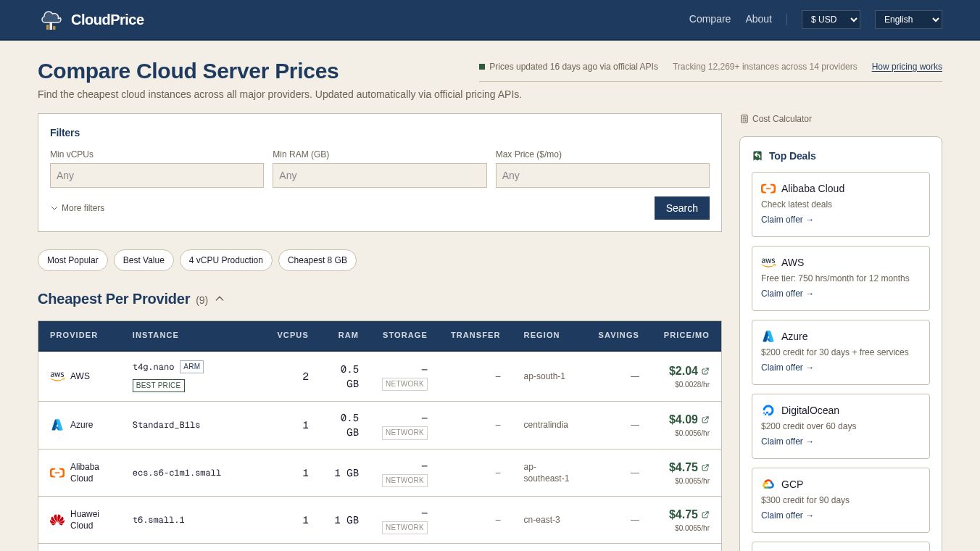This screenshot has width=980, height=551.
Task: Sort by the REGION column header
Action: 541,335
